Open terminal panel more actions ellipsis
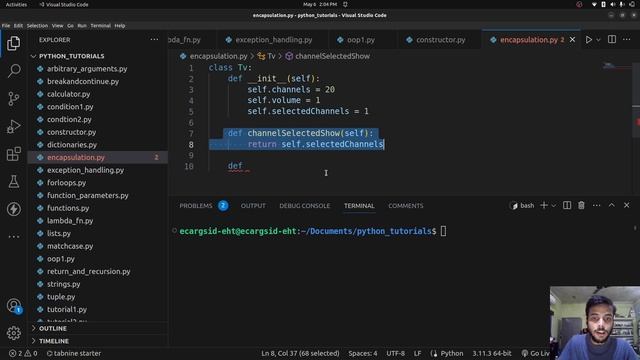 pos(596,205)
